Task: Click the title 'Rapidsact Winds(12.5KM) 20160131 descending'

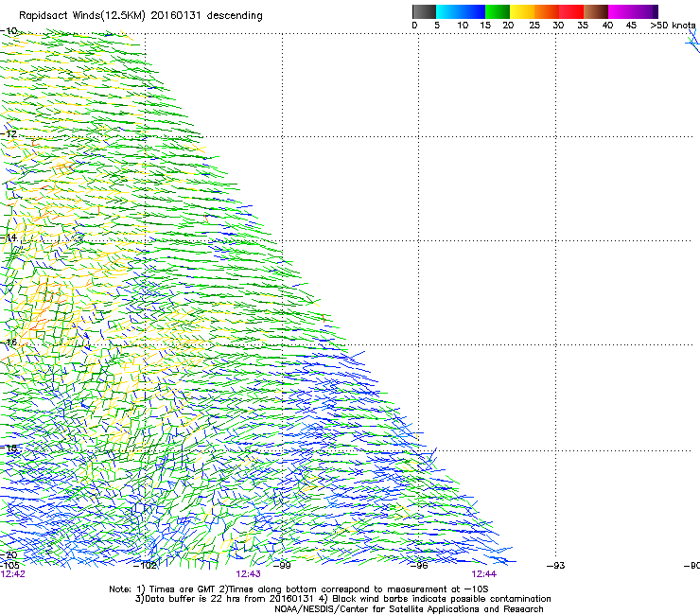Action: pyautogui.click(x=141, y=16)
